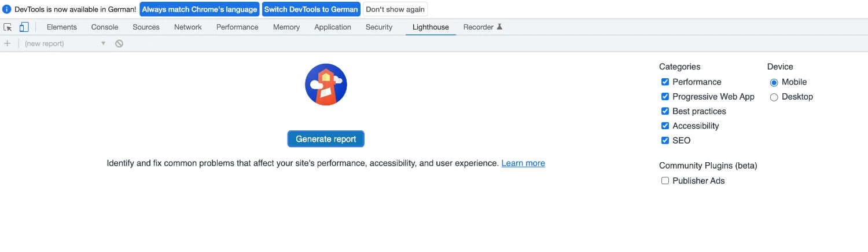Viewport: 868px width, 252px height.
Task: Enable the Publisher Ads plugin checkbox
Action: [x=665, y=181]
